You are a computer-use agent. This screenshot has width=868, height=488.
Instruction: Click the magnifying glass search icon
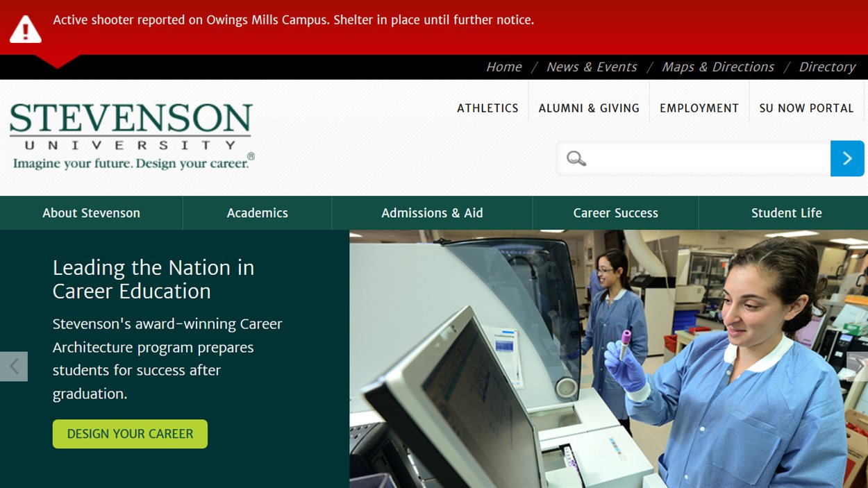click(x=575, y=158)
